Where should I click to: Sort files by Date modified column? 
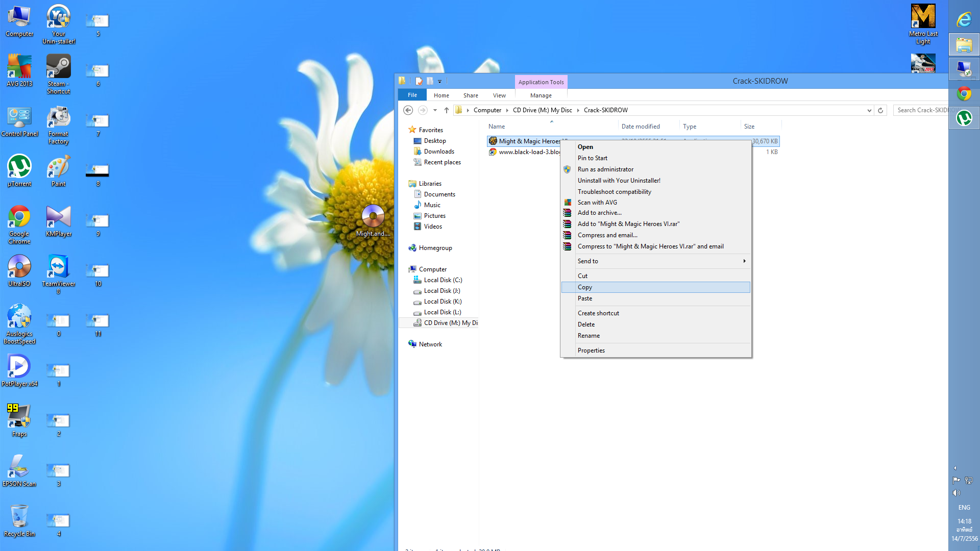pos(640,127)
